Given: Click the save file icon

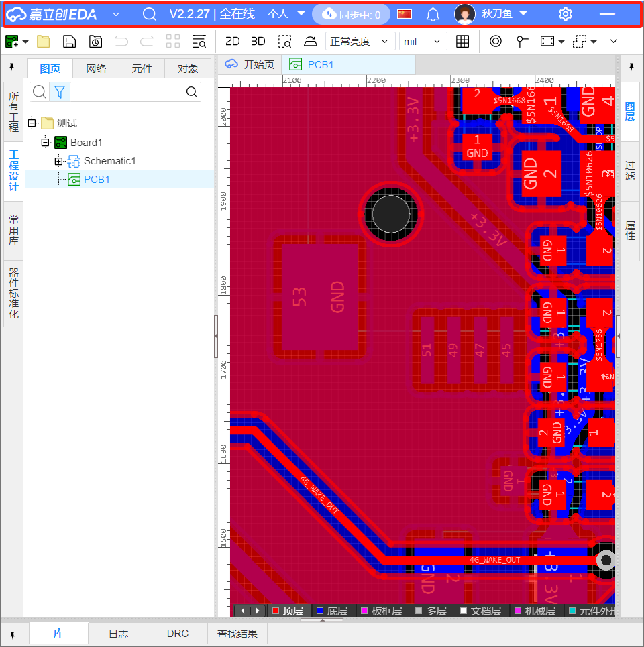Looking at the screenshot, I should (69, 42).
